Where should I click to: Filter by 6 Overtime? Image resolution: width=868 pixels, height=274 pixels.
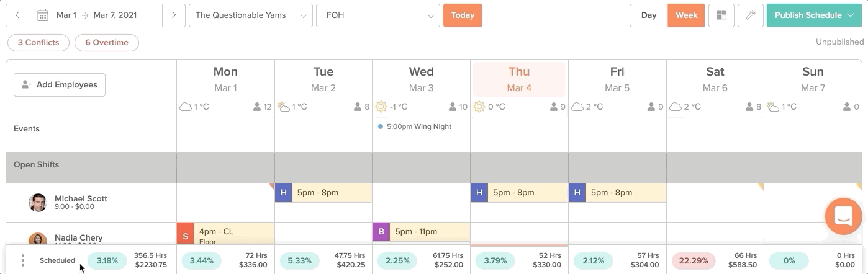pos(107,43)
